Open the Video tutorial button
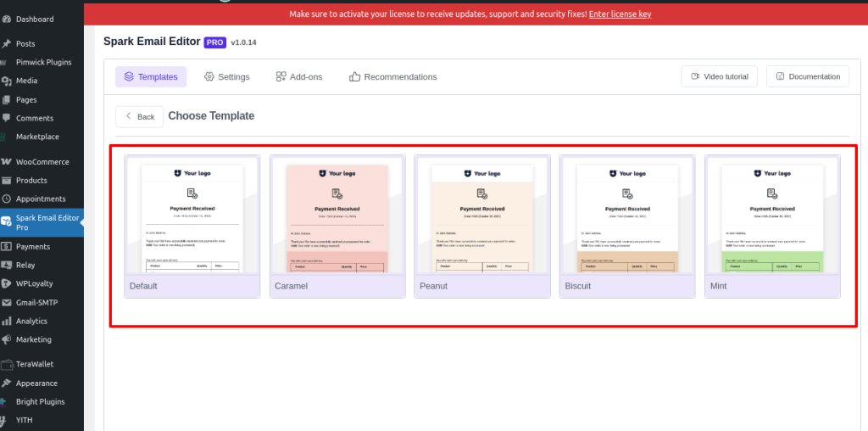Screen dimensions: 868x431 (719, 76)
